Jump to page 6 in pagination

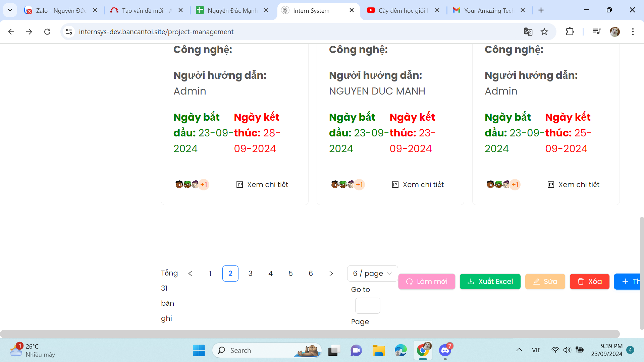(311, 274)
